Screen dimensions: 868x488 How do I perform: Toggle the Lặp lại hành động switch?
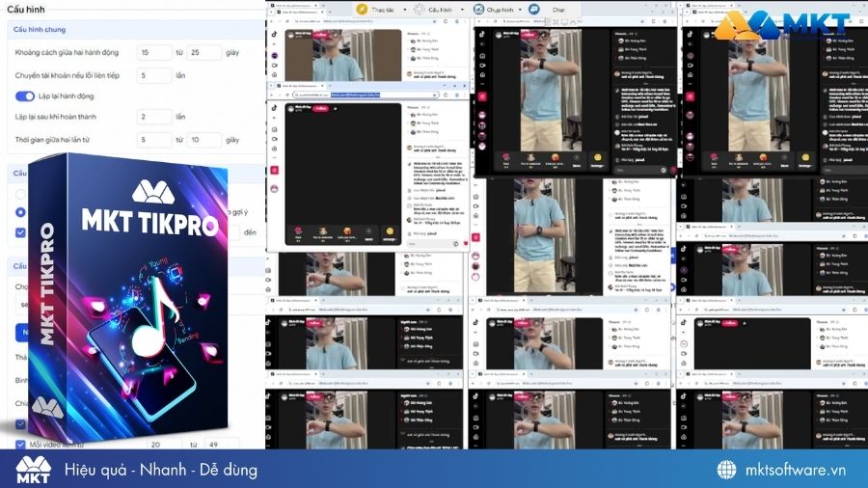25,96
